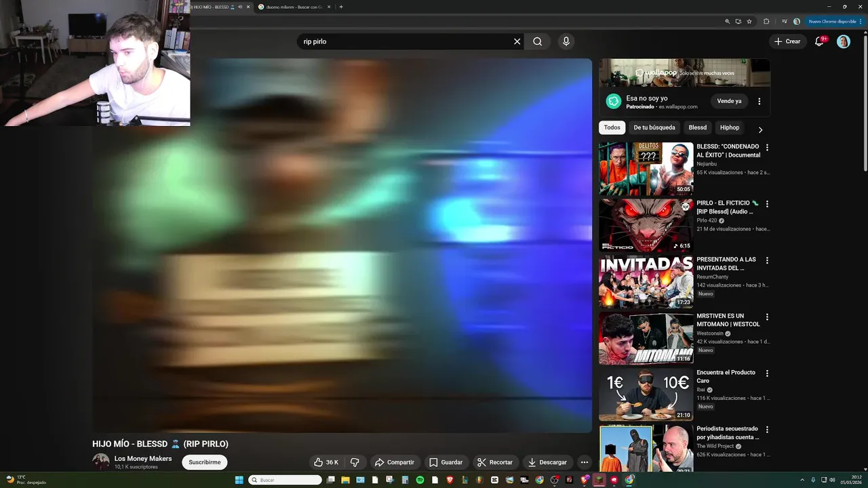Open the BLESSD CONDENADO AL ÉXITO thumbnail
The image size is (868, 488).
coord(646,168)
